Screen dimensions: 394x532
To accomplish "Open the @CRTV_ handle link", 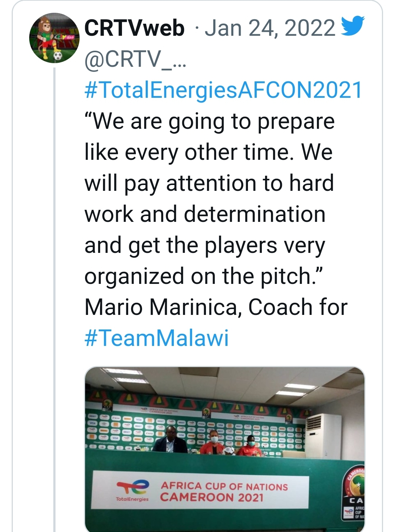I will click(135, 59).
